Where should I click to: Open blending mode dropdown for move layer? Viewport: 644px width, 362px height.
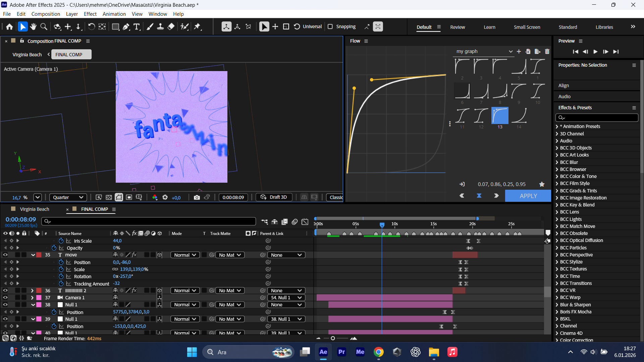pos(185,255)
